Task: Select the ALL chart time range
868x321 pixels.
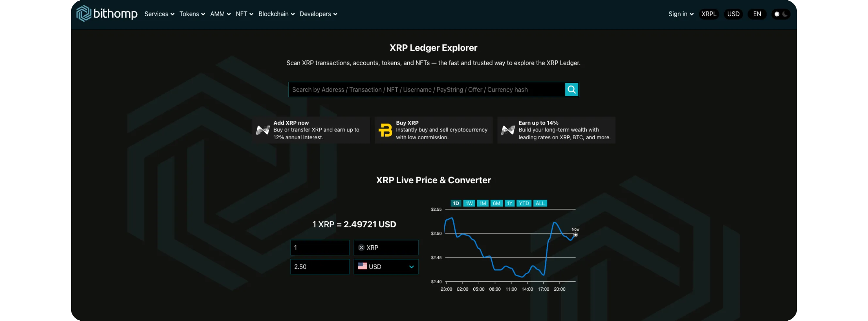Action: (x=540, y=204)
